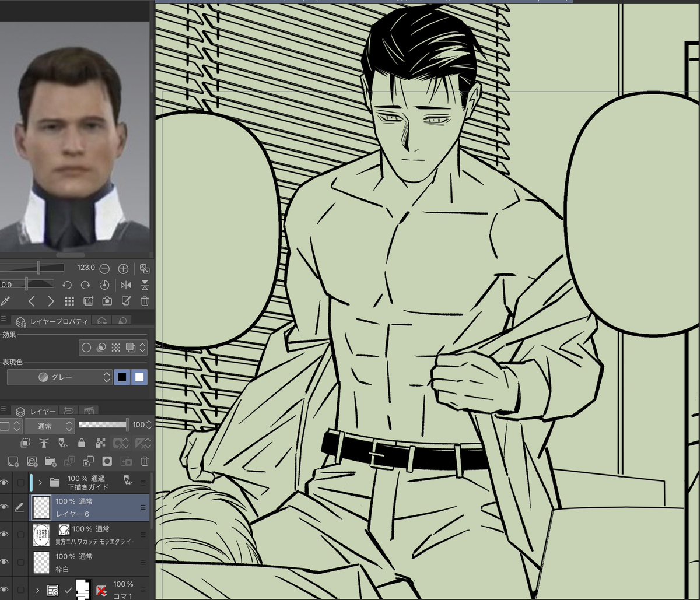Show next Sub View image
This screenshot has height=600, width=700.
tap(51, 301)
